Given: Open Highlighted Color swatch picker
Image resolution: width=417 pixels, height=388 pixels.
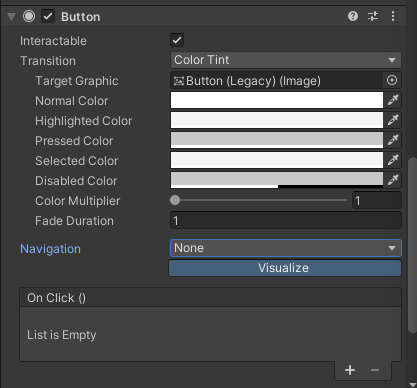Looking at the screenshot, I should [x=277, y=120].
